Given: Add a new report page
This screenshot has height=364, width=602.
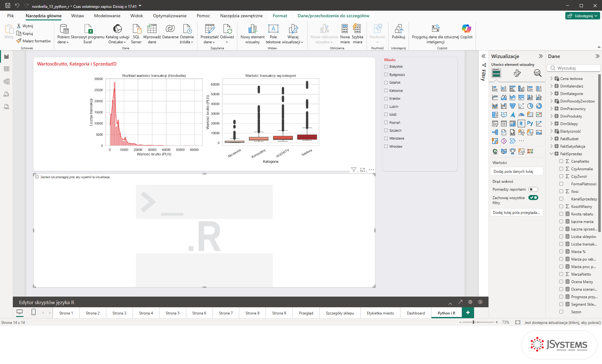Looking at the screenshot, I should [468, 313].
